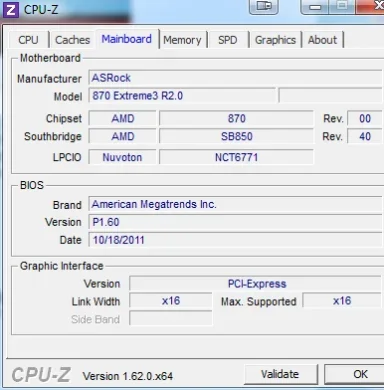384x390 pixels.
Task: Click the Southbridge label
Action: pyautogui.click(x=53, y=136)
